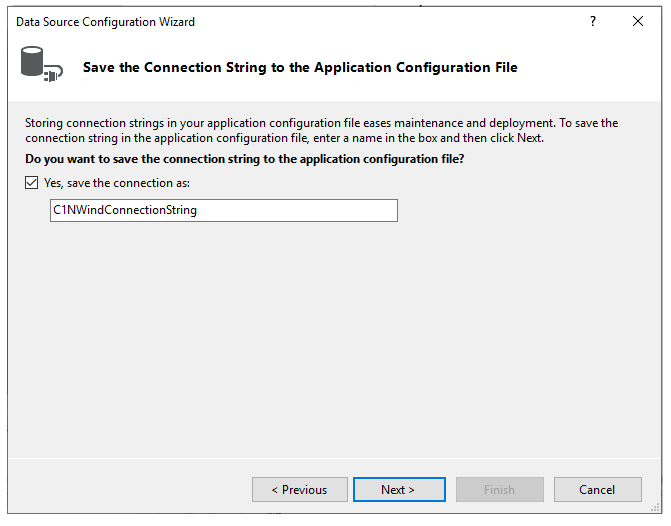The width and height of the screenshot is (671, 526).
Task: Click the description paragraph about storing connection strings
Action: pos(320,130)
